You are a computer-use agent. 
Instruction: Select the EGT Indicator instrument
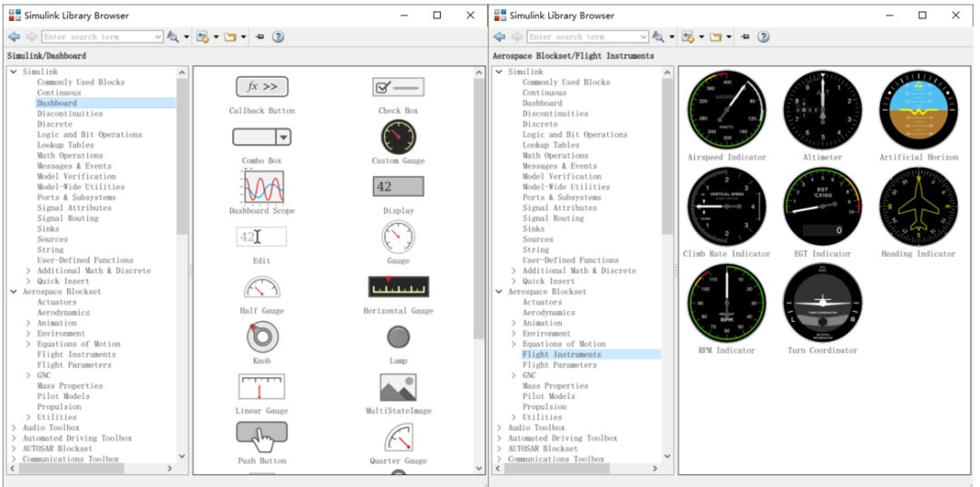click(x=822, y=206)
